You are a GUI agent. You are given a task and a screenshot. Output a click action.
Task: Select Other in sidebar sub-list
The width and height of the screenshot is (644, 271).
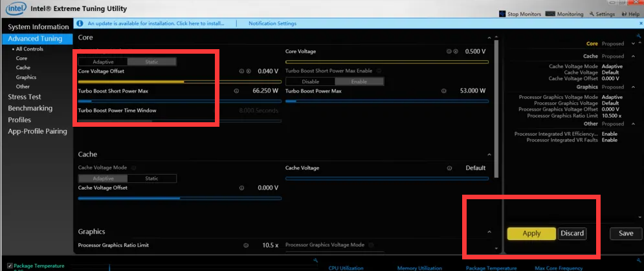pos(23,87)
